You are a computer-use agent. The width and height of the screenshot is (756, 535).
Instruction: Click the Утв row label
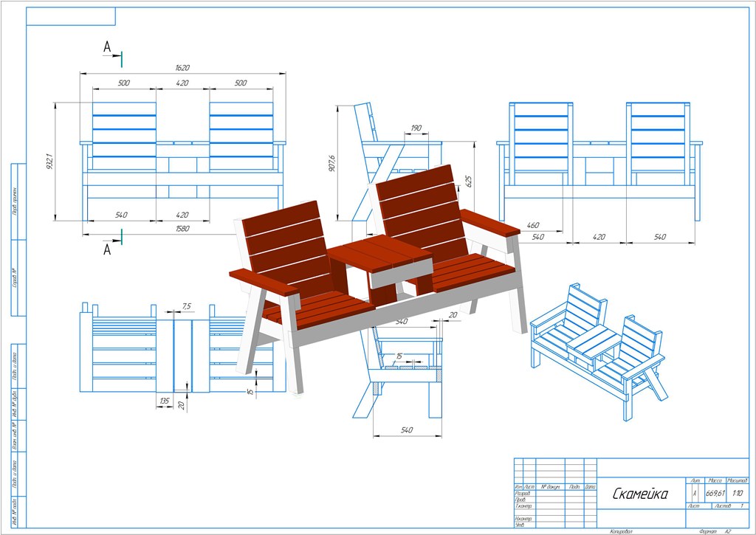click(519, 525)
